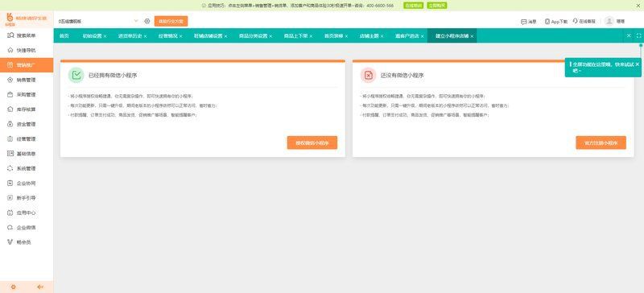This screenshot has width=644, height=293.
Task: Close the 商品上下架 tab
Action: (311, 36)
